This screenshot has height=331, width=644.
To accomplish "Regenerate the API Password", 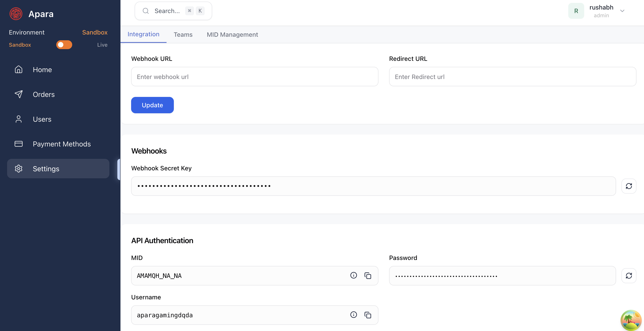I will pyautogui.click(x=629, y=275).
